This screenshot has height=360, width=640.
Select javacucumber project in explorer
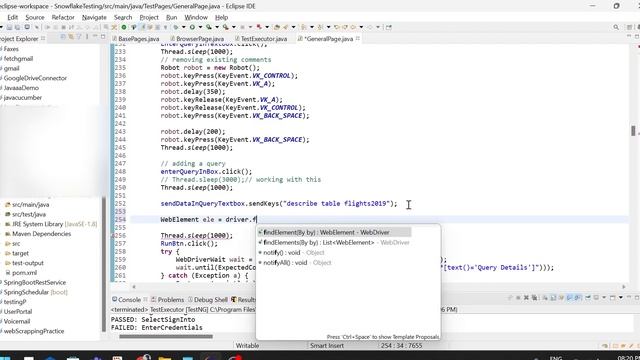click(x=22, y=98)
